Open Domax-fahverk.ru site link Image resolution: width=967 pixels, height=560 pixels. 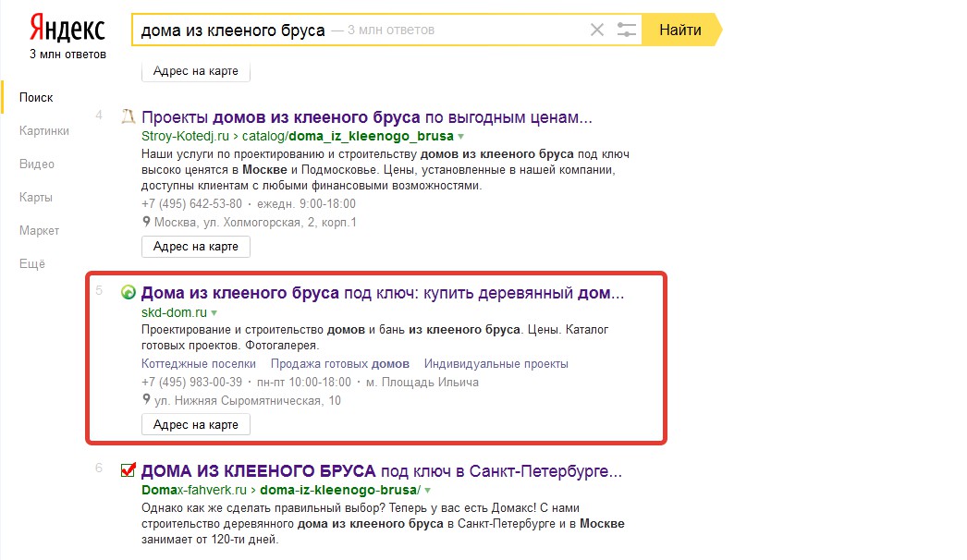pos(193,491)
